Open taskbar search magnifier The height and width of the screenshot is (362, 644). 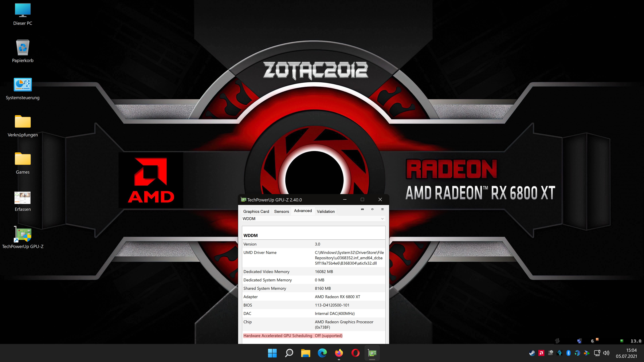click(x=289, y=353)
